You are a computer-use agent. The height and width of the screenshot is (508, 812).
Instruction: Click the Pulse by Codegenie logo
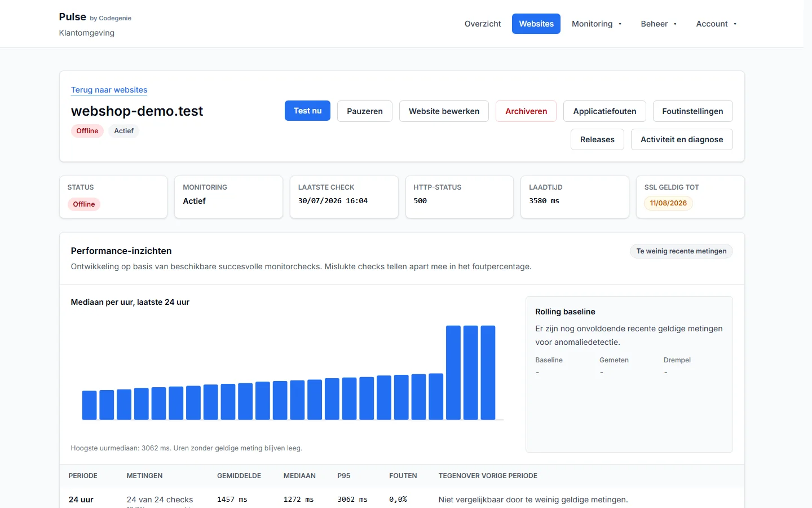(95, 17)
